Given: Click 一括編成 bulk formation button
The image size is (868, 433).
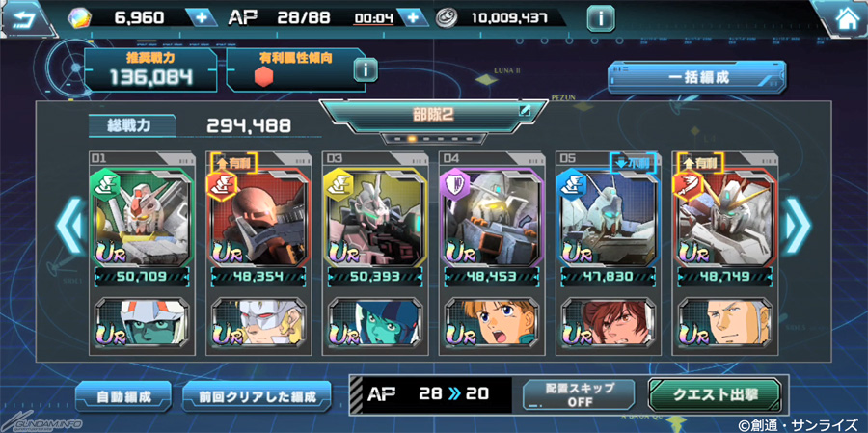Looking at the screenshot, I should pos(697,77).
